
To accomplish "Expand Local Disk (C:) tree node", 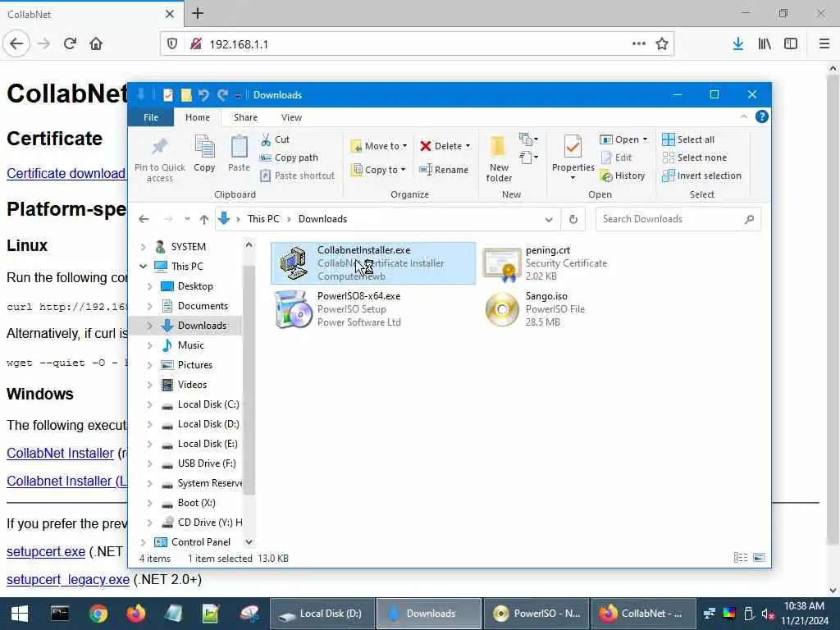I will (x=149, y=404).
